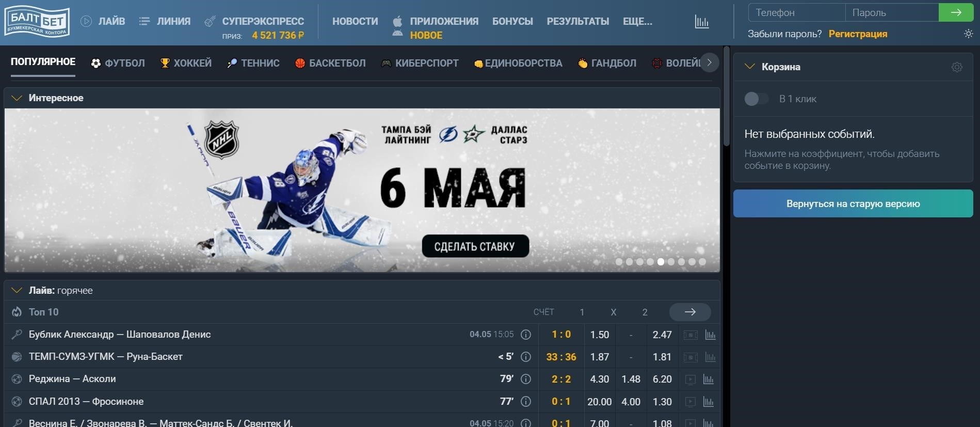Screen dimensions: 980x427
Task: Open statistics icon for Бублик match row
Action: coord(710,335)
